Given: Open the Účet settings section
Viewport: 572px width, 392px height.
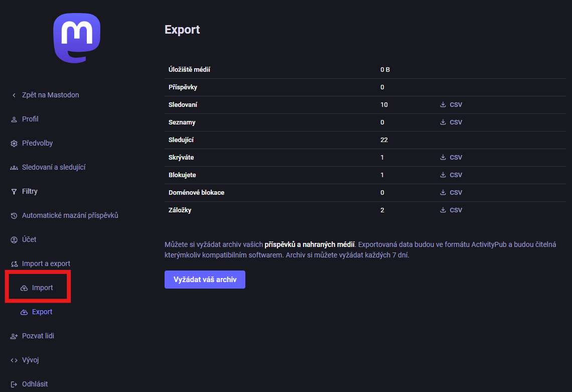Looking at the screenshot, I should 29,240.
